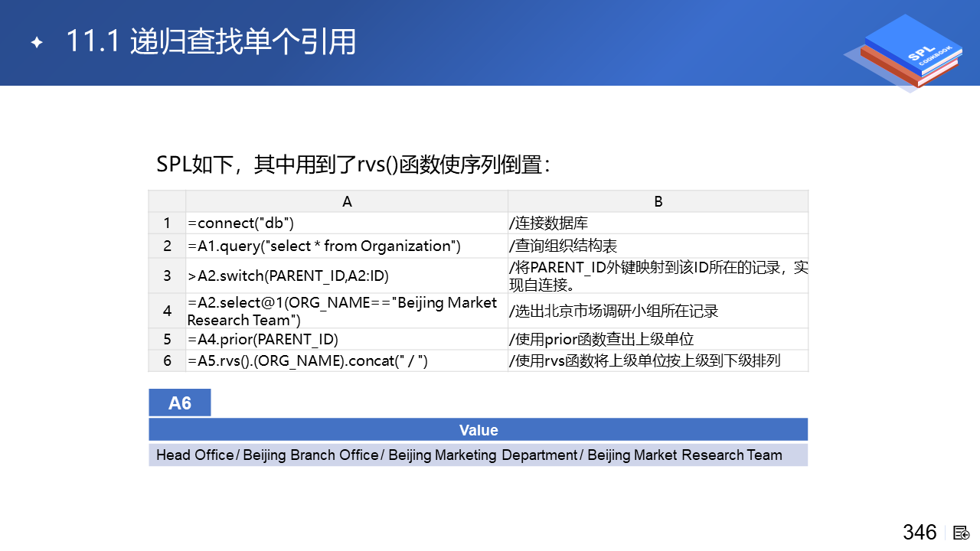Click the SPL Cookbook book logo
This screenshot has width=980, height=551.
click(903, 54)
